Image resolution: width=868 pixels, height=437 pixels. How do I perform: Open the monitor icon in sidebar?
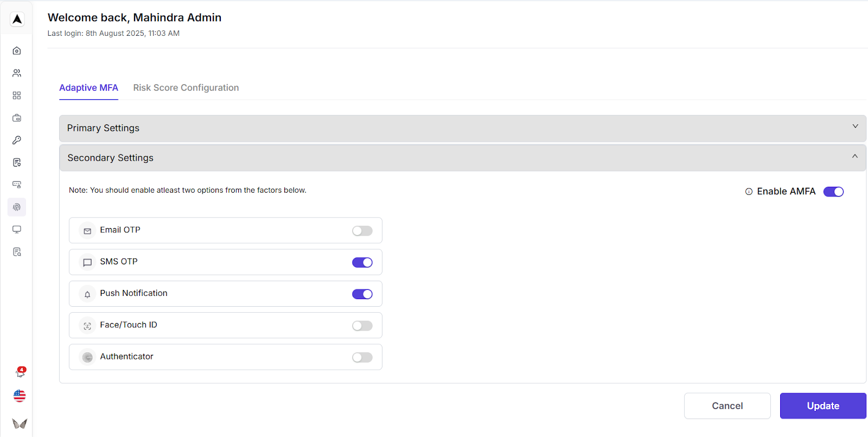point(17,229)
